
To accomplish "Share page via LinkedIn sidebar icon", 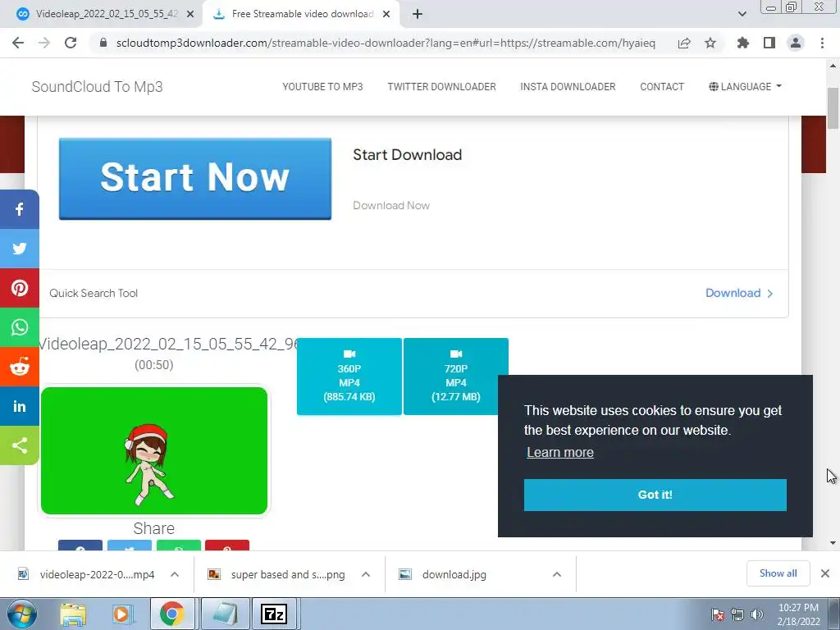I will (20, 406).
